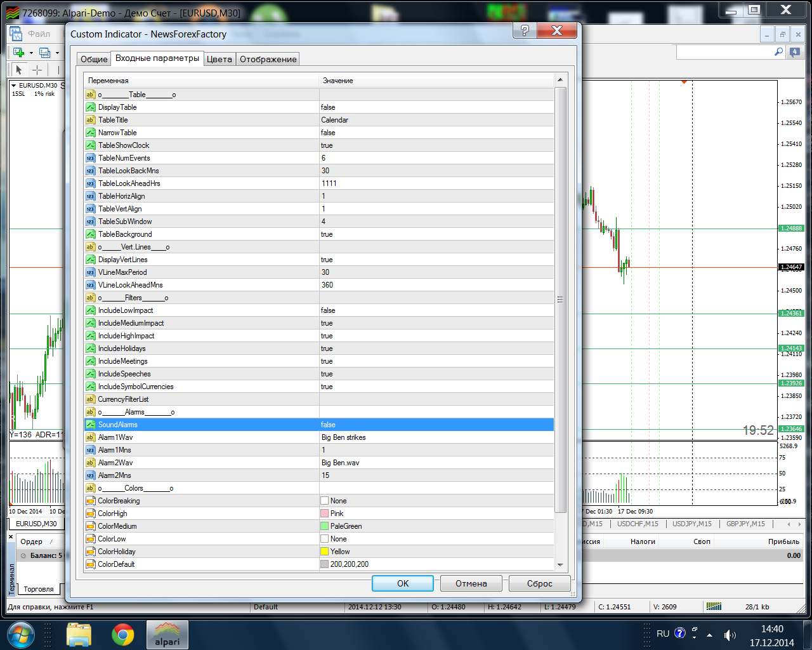Click the ColorHigh Pink swatch
This screenshot has height=650, width=812.
(x=325, y=514)
